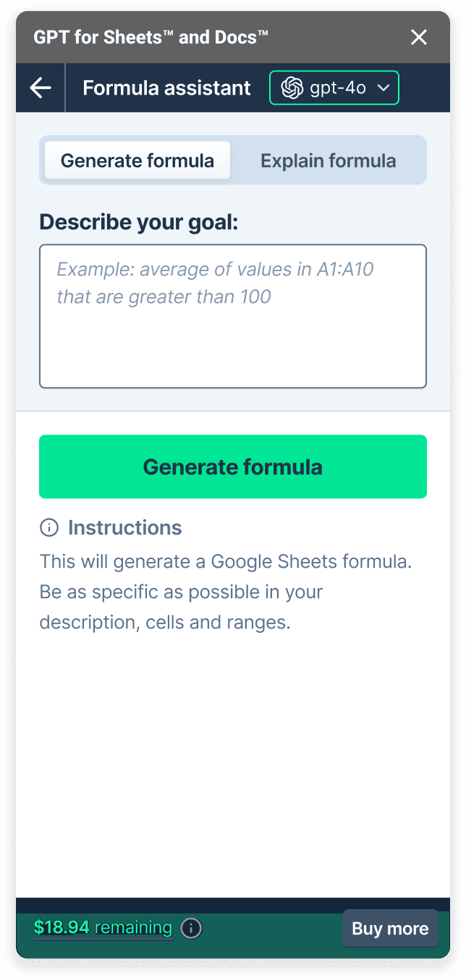Click the Instructions heading text
Screen dimensions: 466x980
(124, 528)
